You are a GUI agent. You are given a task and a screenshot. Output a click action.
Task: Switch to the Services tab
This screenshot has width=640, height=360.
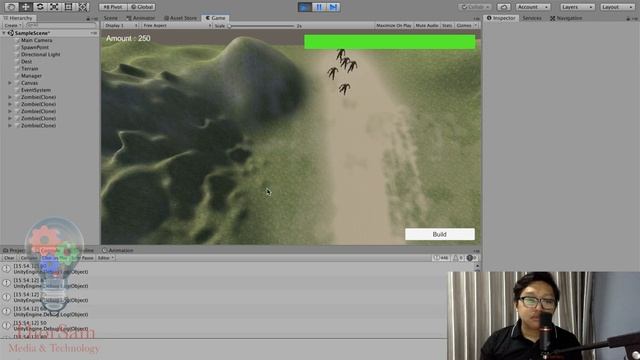(x=532, y=18)
